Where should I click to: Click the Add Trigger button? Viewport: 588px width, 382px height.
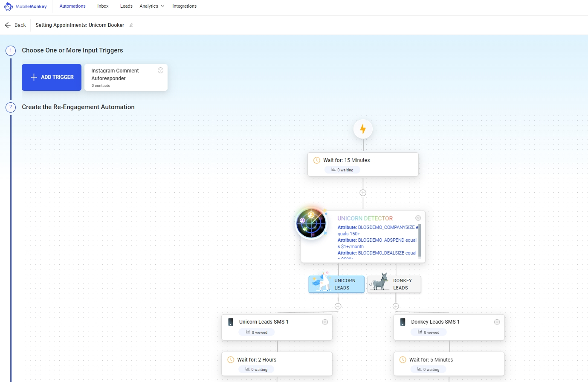coord(52,77)
